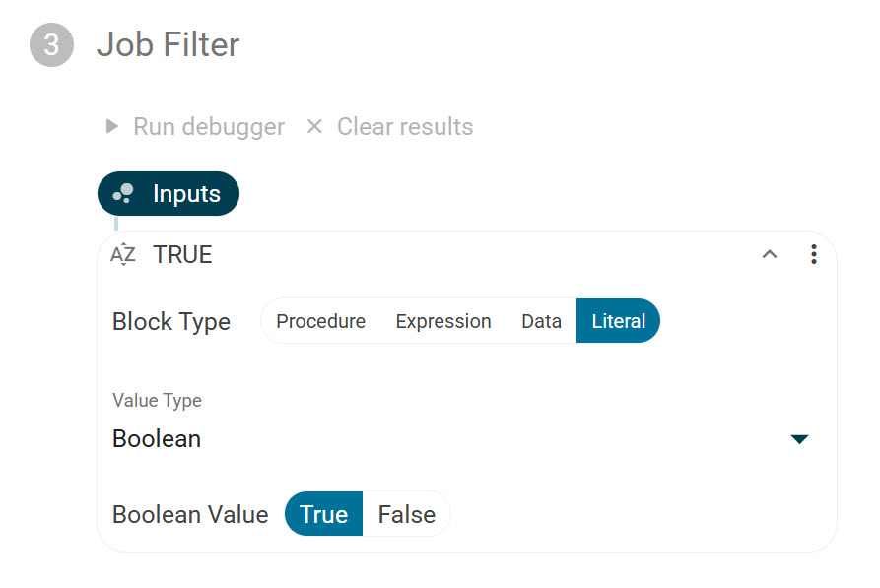Open the three-dot menu for TRUE block
Image resolution: width=880 pixels, height=588 pixels.
[813, 255]
